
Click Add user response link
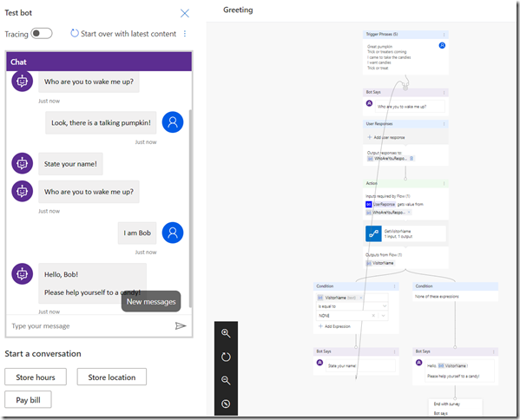(386, 137)
